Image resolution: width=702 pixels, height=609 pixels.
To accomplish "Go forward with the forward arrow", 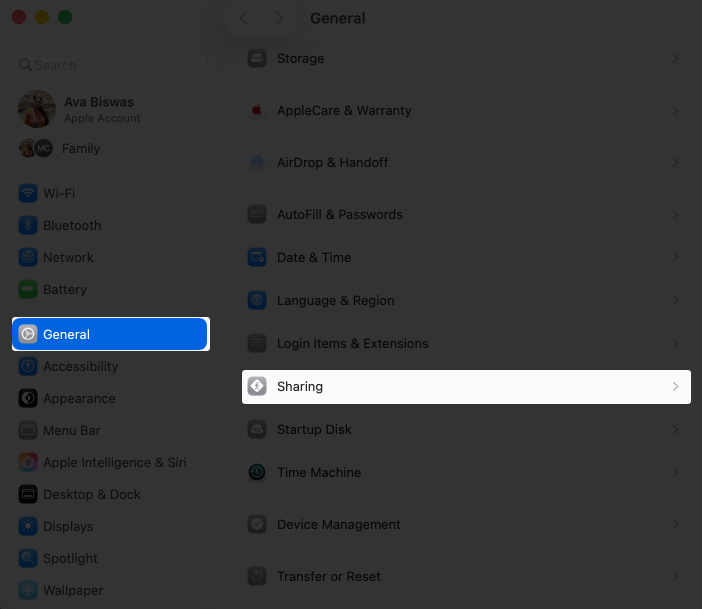I will click(279, 18).
